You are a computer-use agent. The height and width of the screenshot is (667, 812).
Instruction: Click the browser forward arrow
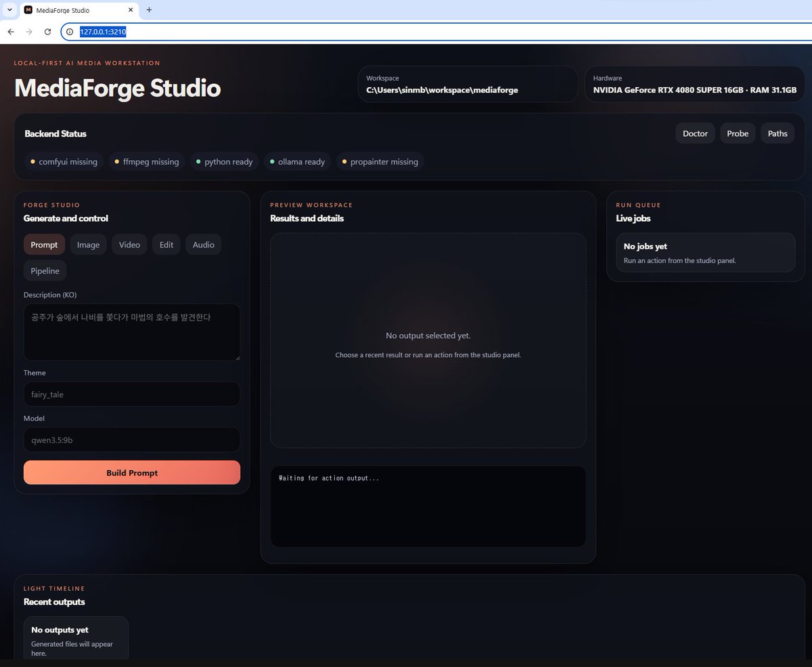click(29, 32)
